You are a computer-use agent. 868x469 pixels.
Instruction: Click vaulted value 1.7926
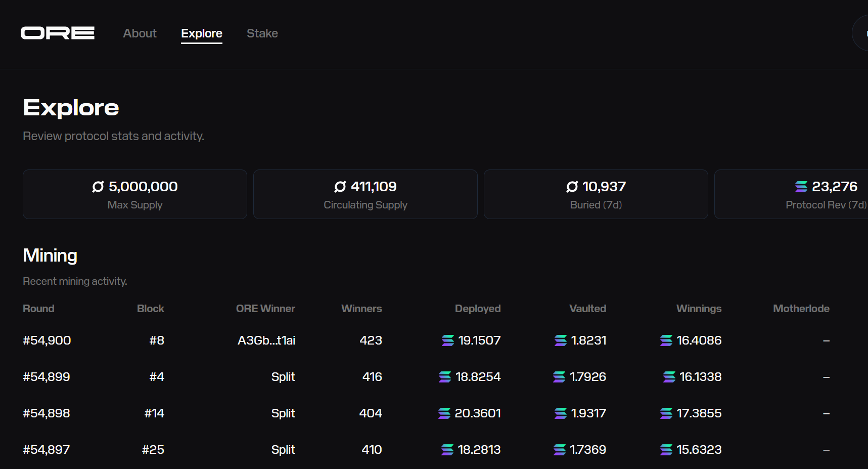(588, 377)
